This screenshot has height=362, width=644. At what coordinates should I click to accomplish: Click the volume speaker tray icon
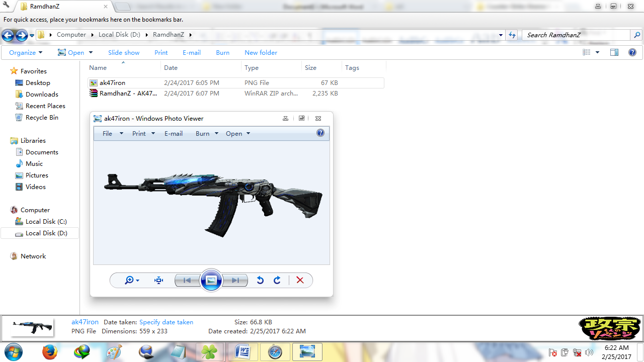click(590, 352)
